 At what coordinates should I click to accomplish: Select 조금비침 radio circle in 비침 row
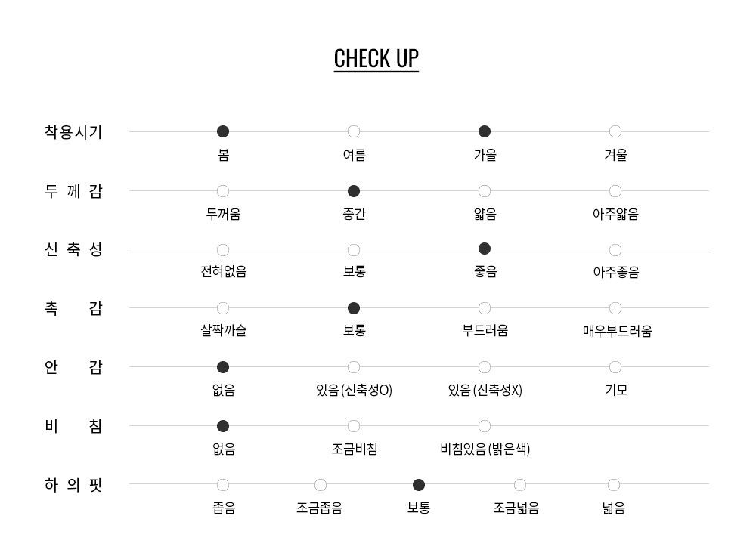tap(354, 426)
